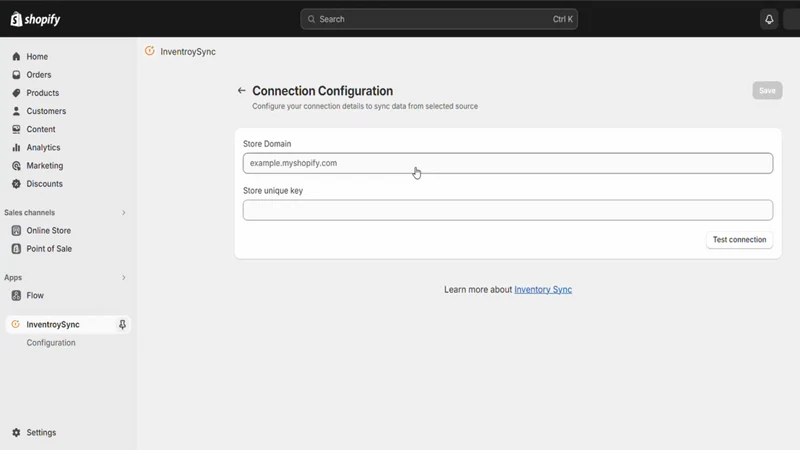Click the Discounts badge icon
This screenshot has height=450, width=800.
pos(16,184)
